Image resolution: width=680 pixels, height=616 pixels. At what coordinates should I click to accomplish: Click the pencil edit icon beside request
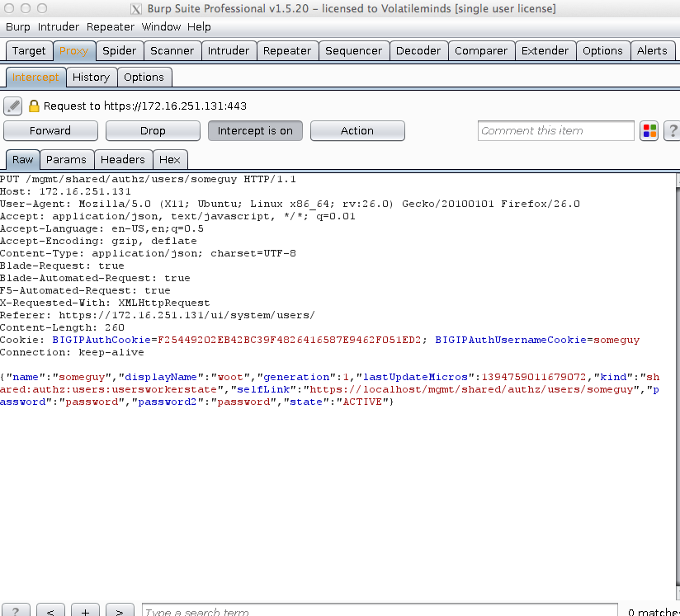click(13, 106)
